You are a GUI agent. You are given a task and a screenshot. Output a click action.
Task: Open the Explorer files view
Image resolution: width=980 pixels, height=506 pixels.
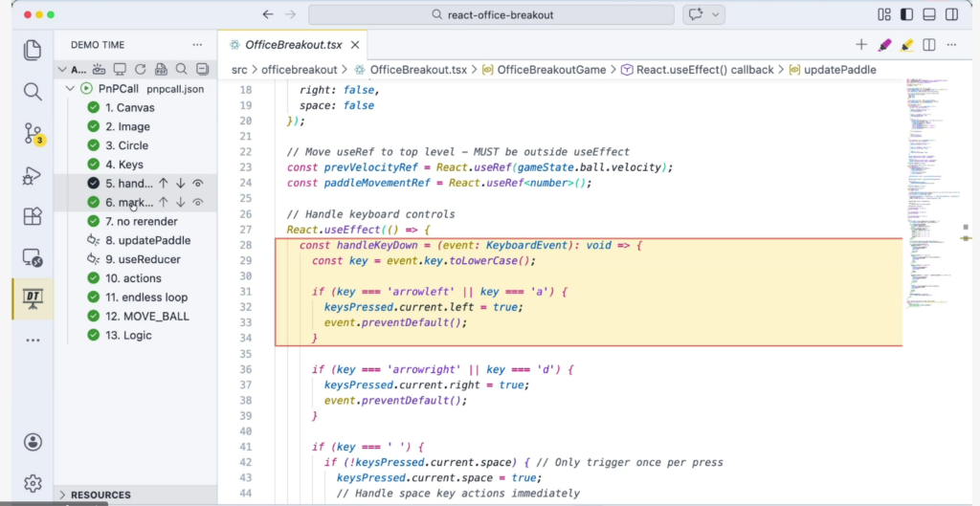point(33,50)
